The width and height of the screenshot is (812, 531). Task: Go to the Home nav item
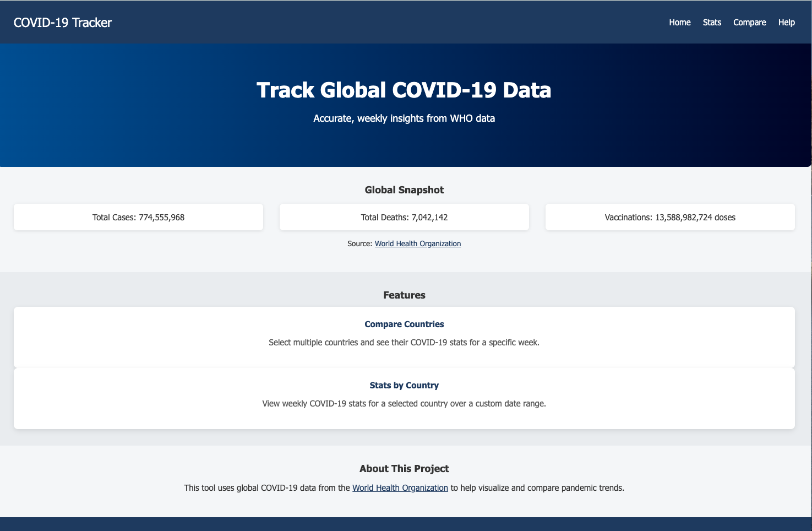679,23
